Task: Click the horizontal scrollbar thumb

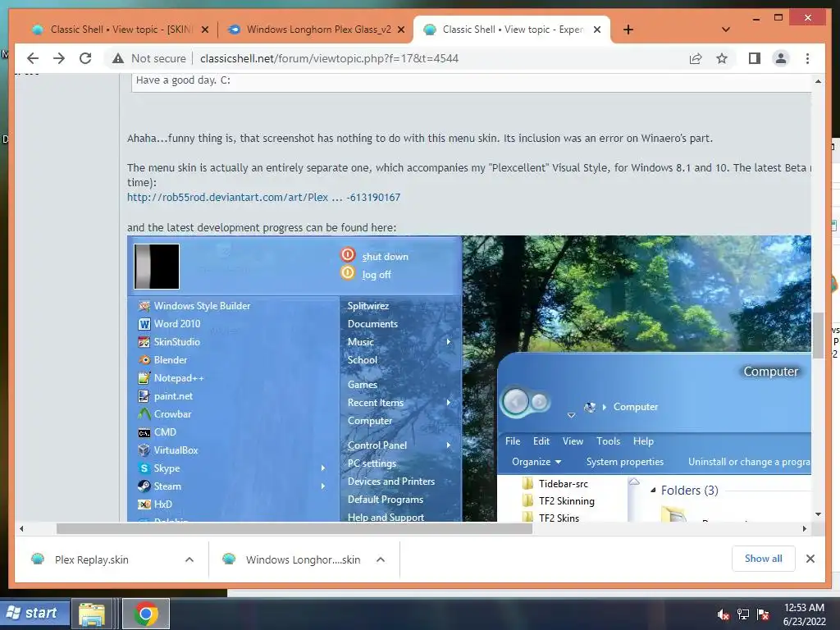Action: 294,529
